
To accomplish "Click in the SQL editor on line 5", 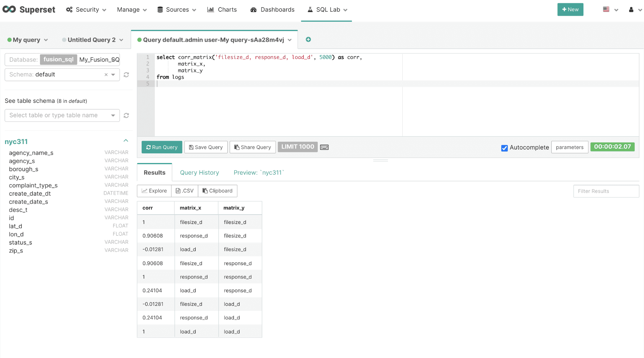I will tap(396, 84).
